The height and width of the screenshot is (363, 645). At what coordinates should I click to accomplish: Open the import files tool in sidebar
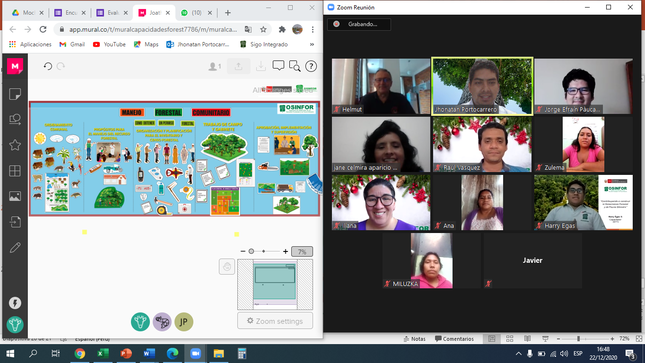pos(15,222)
